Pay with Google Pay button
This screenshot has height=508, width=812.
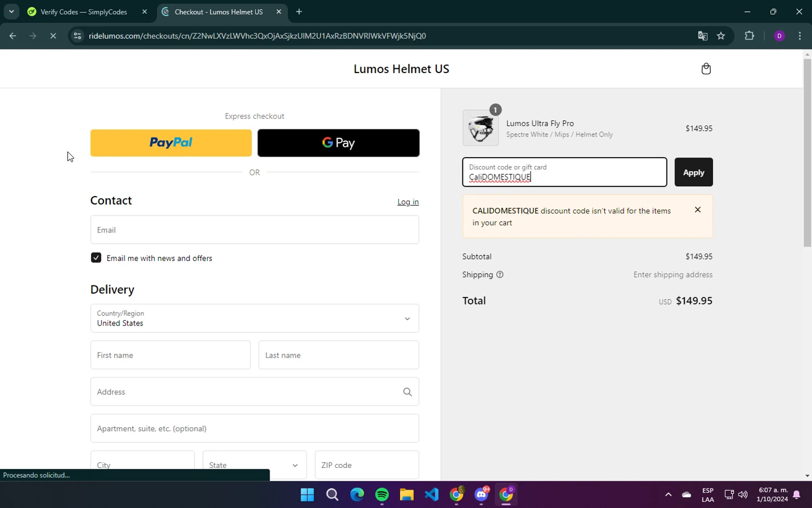338,143
